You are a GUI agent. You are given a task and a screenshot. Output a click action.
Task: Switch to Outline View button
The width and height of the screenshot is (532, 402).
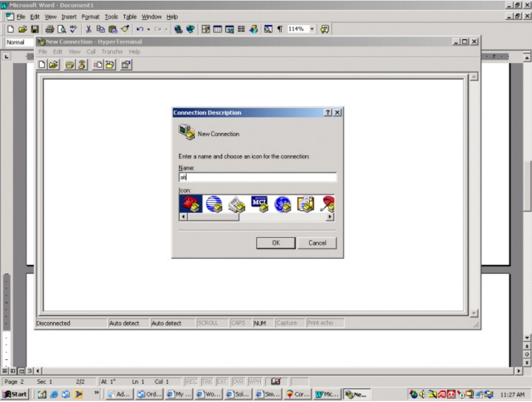[x=30, y=371]
